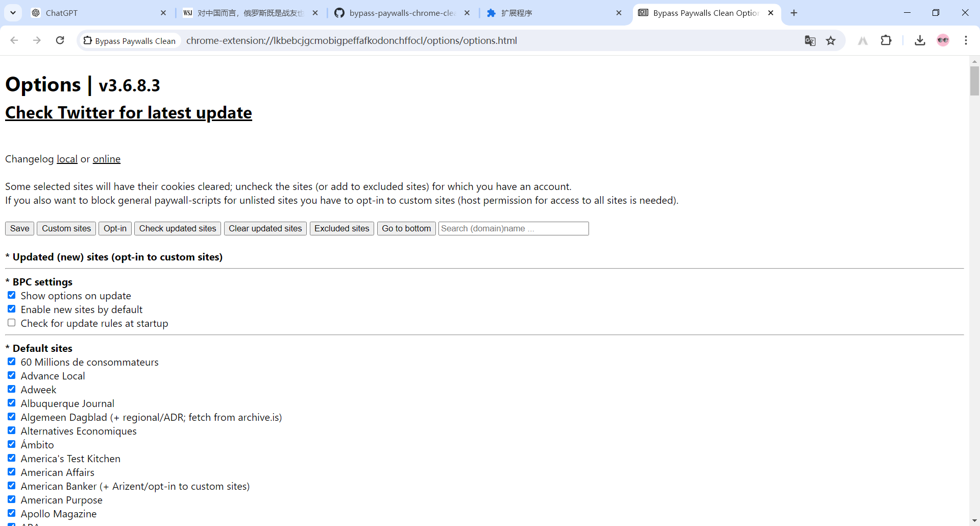Click the extension URL in address bar

(351, 40)
